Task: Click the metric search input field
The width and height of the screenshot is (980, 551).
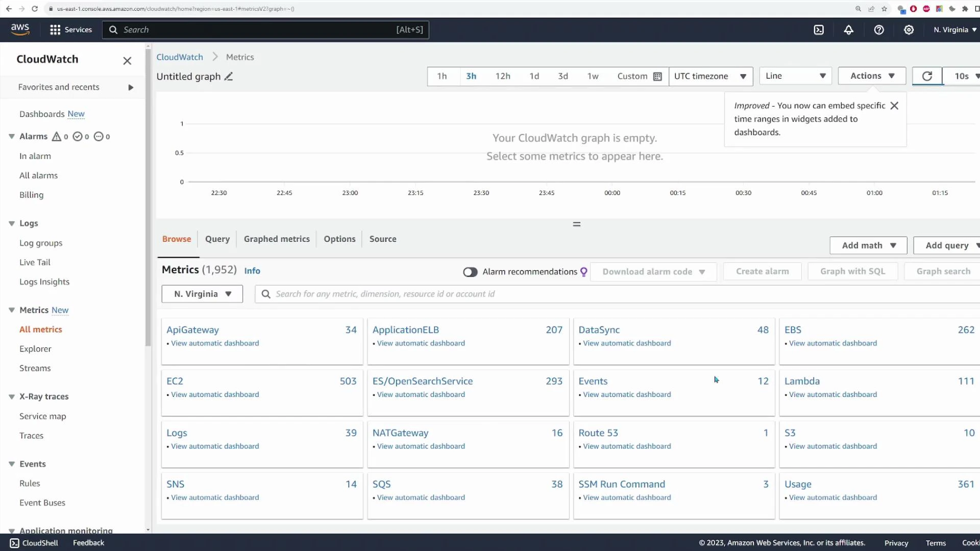Action: (x=459, y=294)
